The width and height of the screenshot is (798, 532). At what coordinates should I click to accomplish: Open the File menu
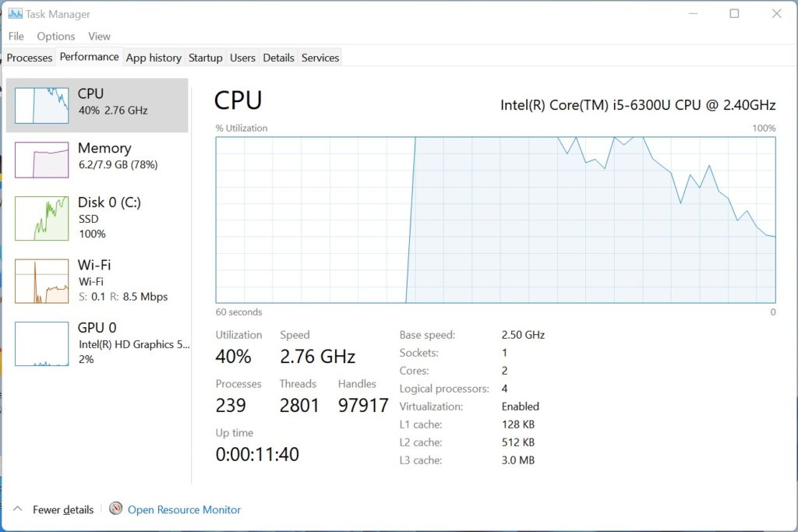(x=16, y=36)
